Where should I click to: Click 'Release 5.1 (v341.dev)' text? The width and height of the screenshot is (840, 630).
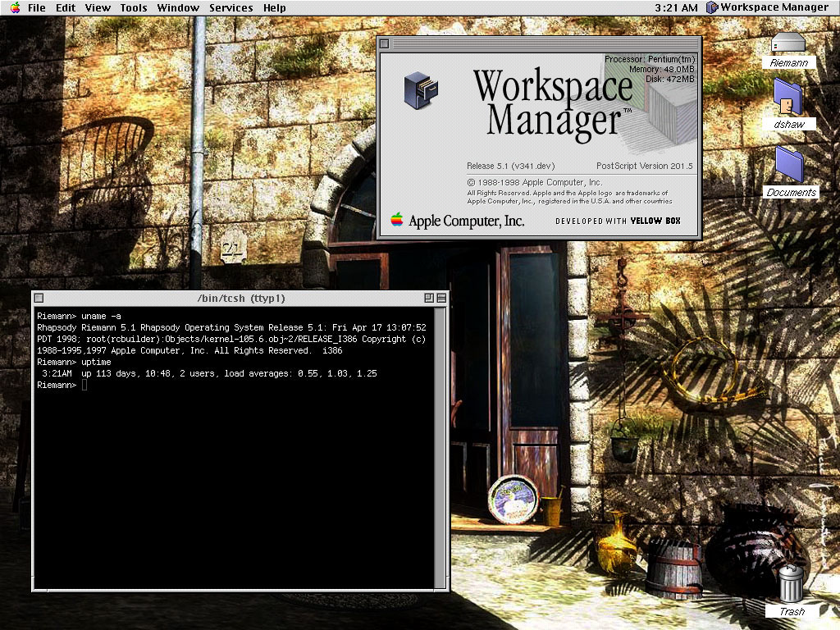coord(510,166)
